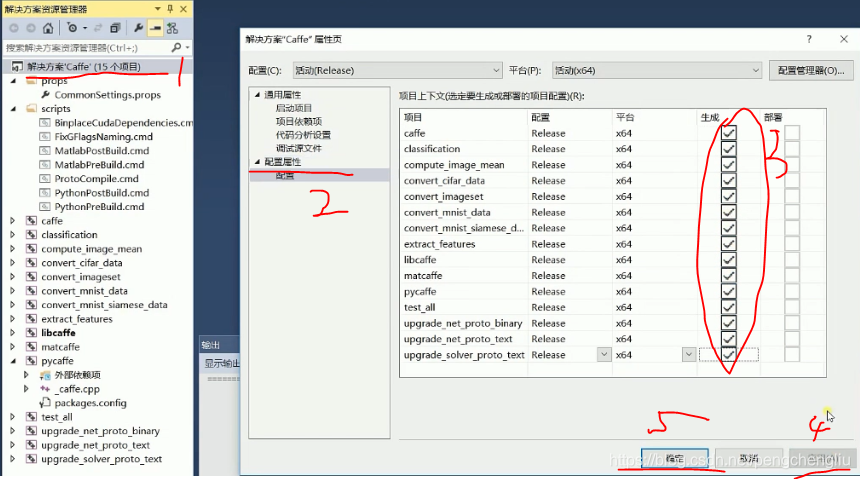The image size is (860, 479).
Task: Check the deploy checkbox for upgrade_net_proto_binary row
Action: [x=791, y=323]
